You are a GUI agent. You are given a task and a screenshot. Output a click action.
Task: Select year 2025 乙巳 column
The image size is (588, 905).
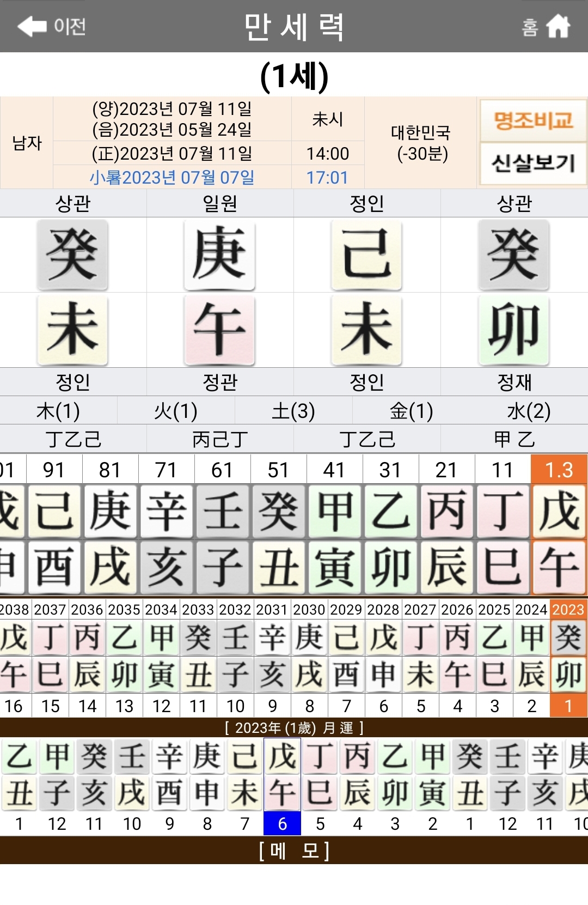(x=494, y=659)
